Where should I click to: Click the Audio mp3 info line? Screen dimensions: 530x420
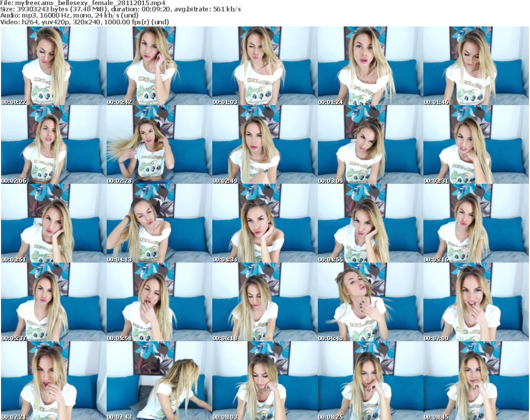(x=69, y=16)
